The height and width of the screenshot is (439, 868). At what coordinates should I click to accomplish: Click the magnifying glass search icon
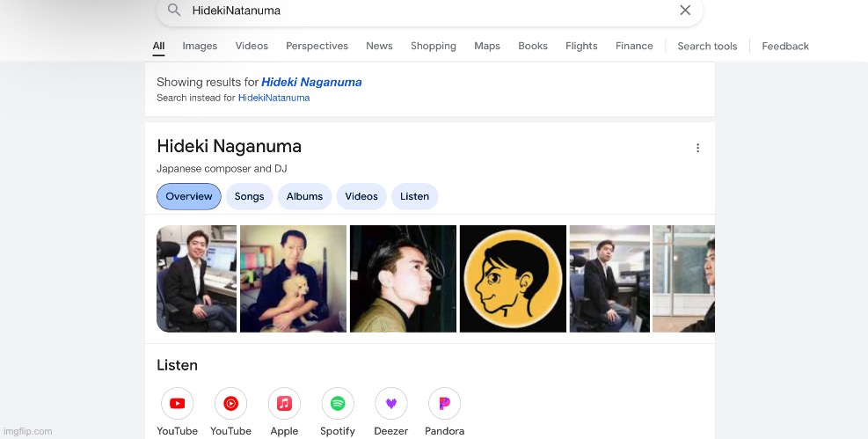[174, 11]
